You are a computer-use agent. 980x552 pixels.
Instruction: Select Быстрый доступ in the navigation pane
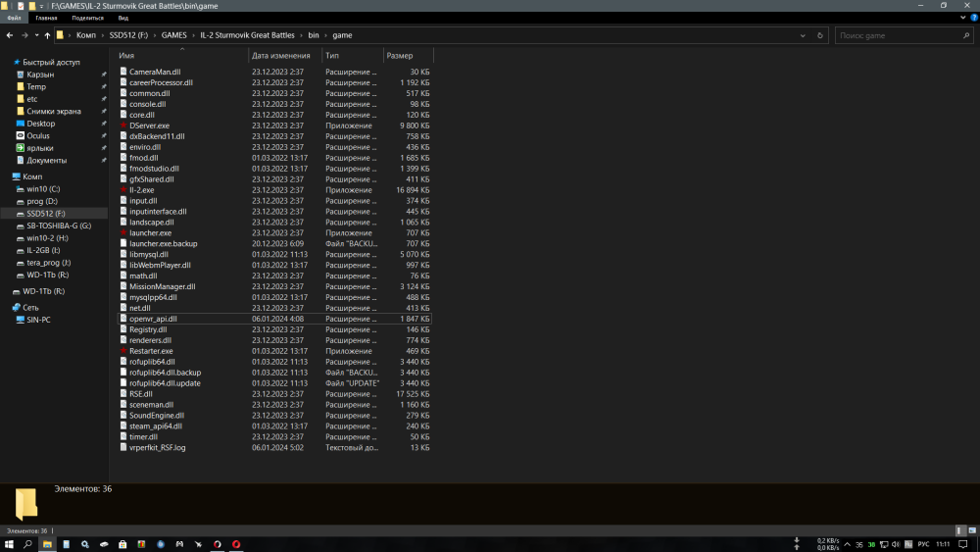[x=51, y=63]
